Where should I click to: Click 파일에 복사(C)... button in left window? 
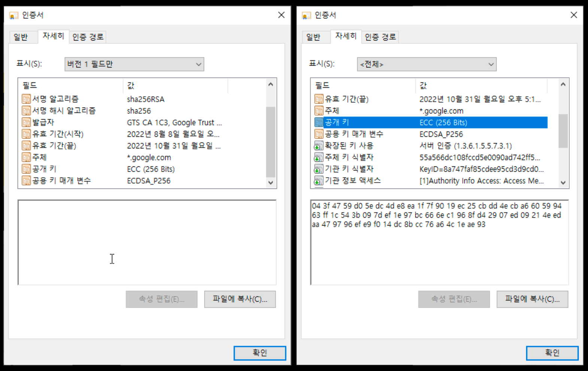coord(240,299)
